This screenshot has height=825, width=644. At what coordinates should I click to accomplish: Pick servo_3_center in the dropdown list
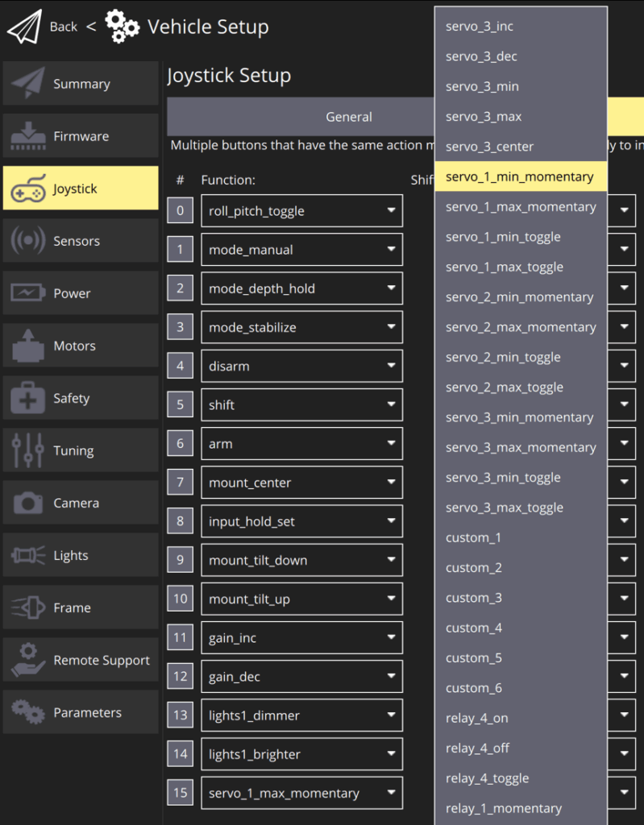521,147
